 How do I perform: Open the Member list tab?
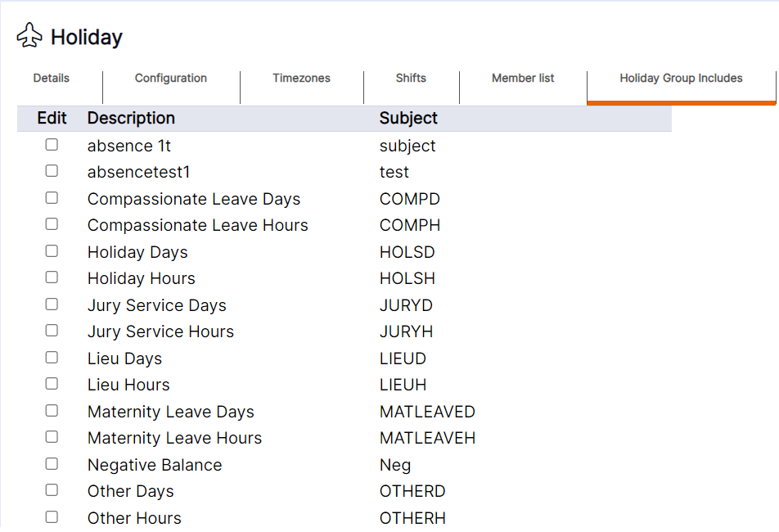coord(523,78)
